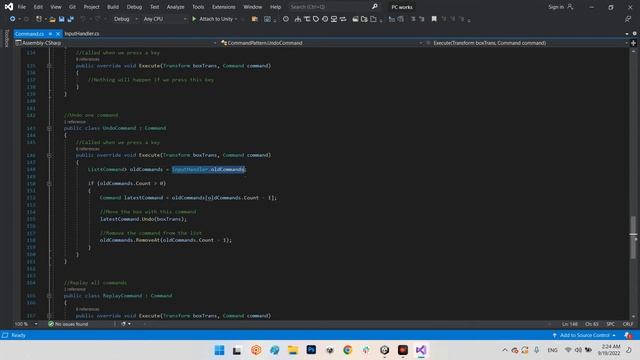The height and width of the screenshot is (360, 640).
Task: Click the folder view icon after Attach to Unity
Action: 255,19
